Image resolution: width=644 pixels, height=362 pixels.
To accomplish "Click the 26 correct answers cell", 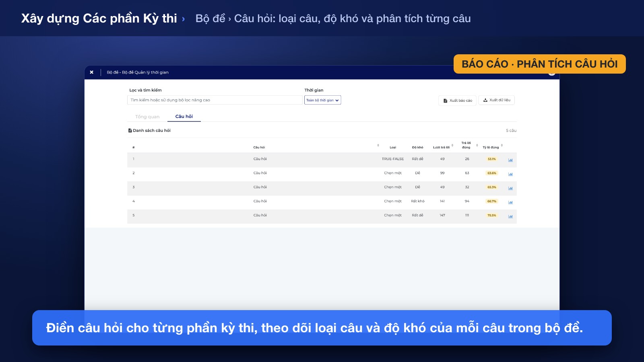I will [x=467, y=159].
